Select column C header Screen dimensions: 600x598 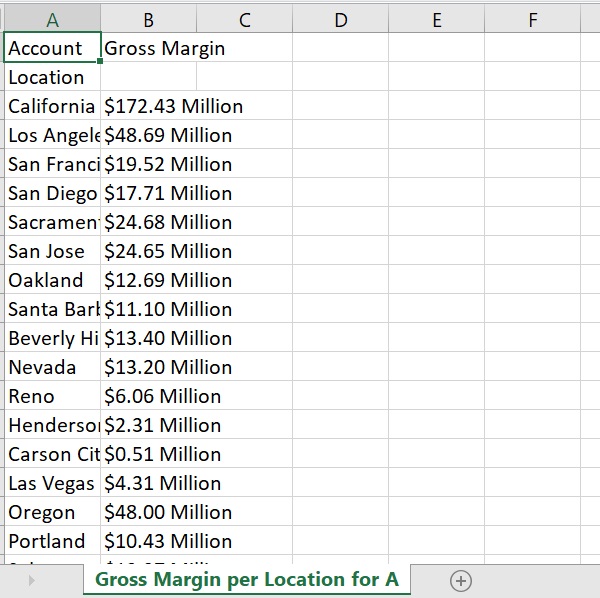pyautogui.click(x=244, y=19)
